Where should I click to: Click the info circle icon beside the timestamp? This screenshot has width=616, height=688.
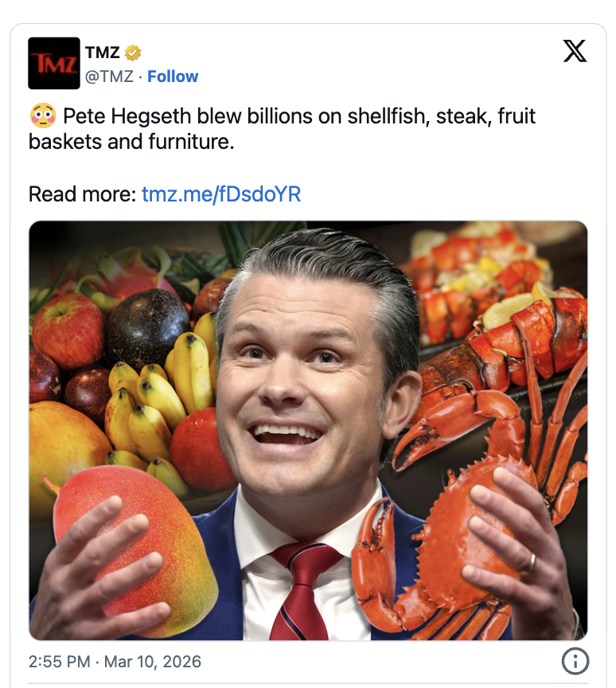(575, 661)
